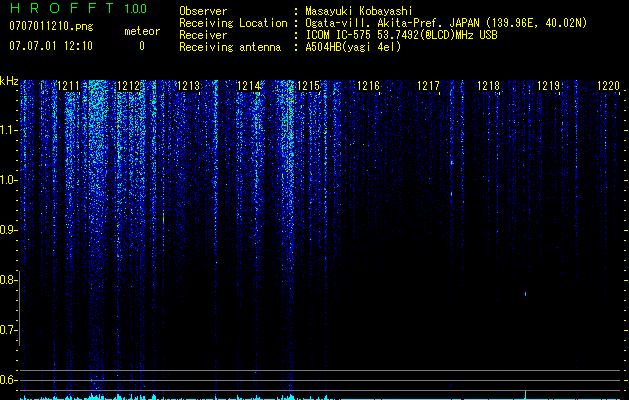629x400 pixels.
Task: Click the HROFFT 1.0.0 title text
Action: 78,8
